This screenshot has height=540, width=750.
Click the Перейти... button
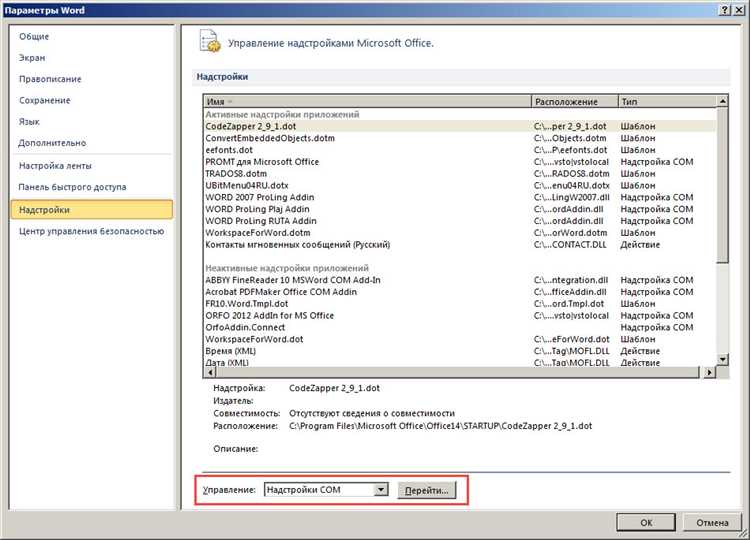point(427,490)
